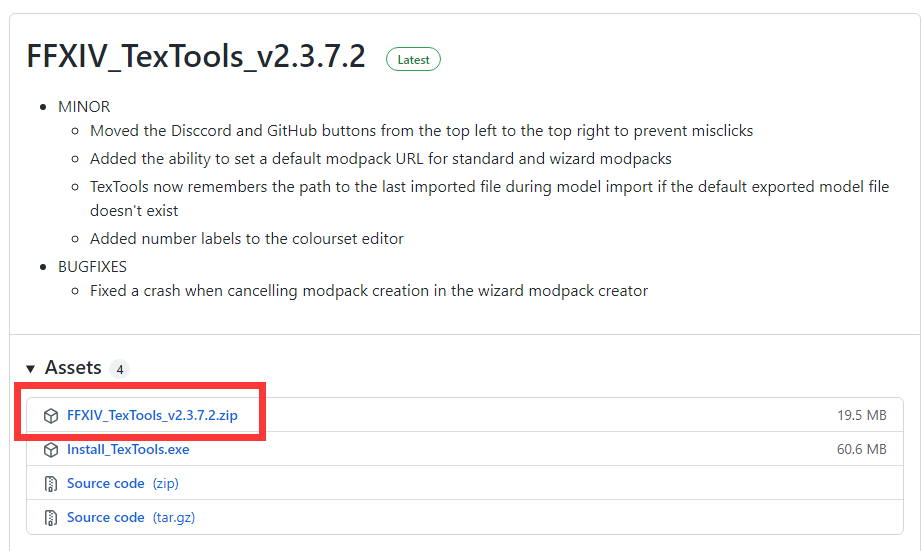923x551 pixels.
Task: Click the Assets count badge showing 4
Action: tap(119, 369)
